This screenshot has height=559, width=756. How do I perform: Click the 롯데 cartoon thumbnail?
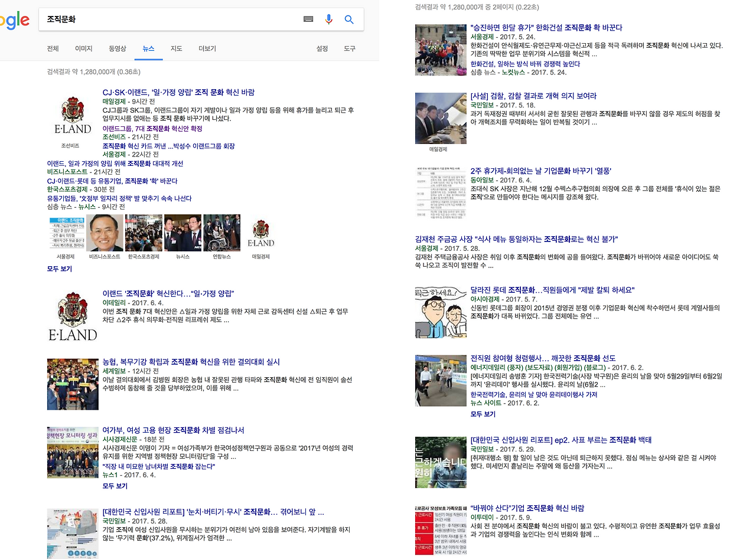[x=441, y=312]
